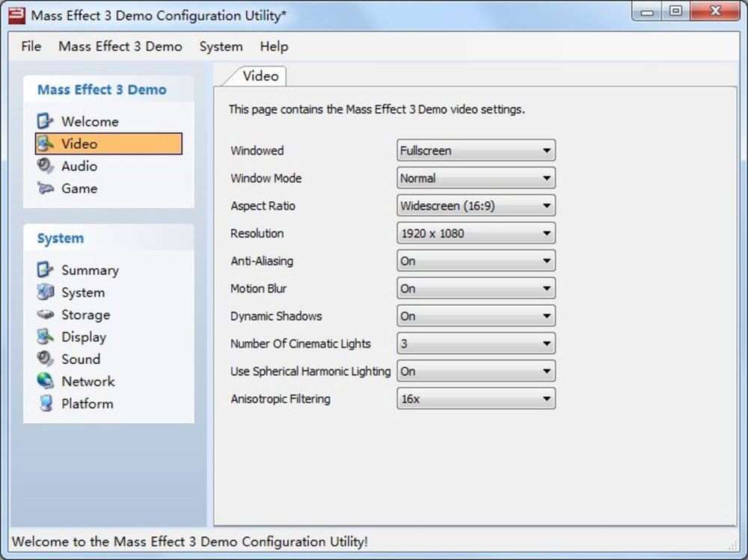Click the Video monitor icon in sidebar
The width and height of the screenshot is (748, 560).
[x=46, y=144]
